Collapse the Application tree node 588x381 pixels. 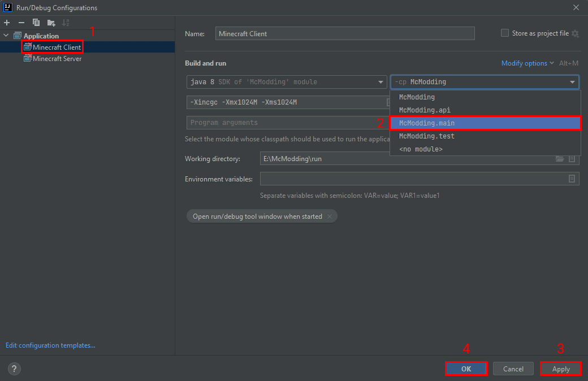tap(6, 36)
